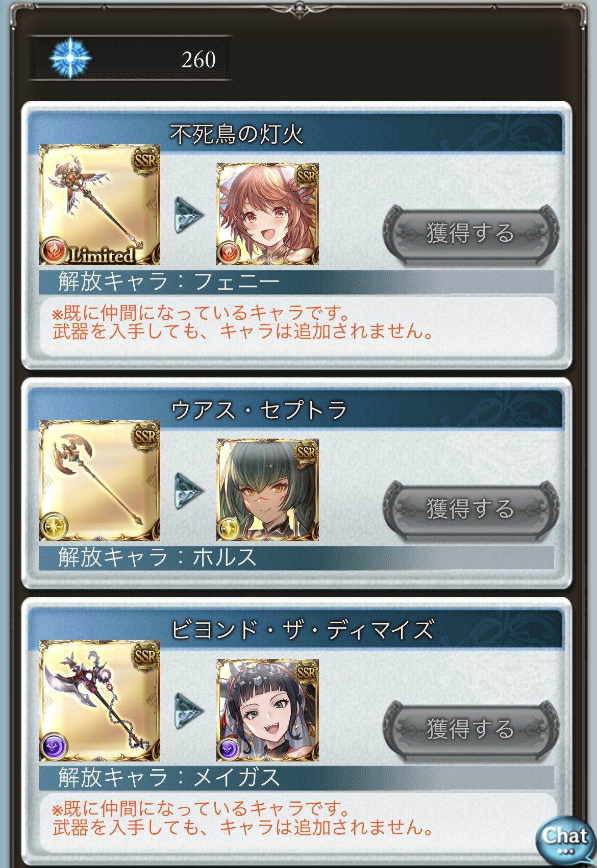This screenshot has height=868, width=597.
Task: Select the メイガス character portrait
Action: click(267, 710)
